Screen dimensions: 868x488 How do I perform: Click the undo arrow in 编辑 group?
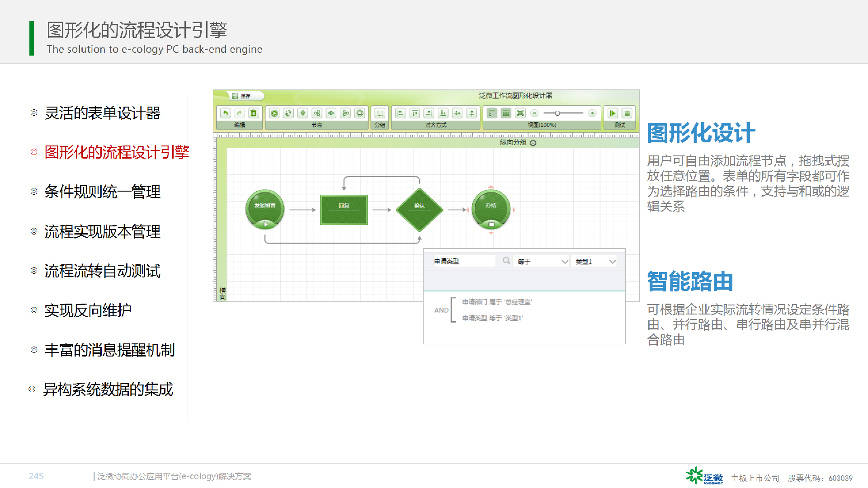(225, 113)
